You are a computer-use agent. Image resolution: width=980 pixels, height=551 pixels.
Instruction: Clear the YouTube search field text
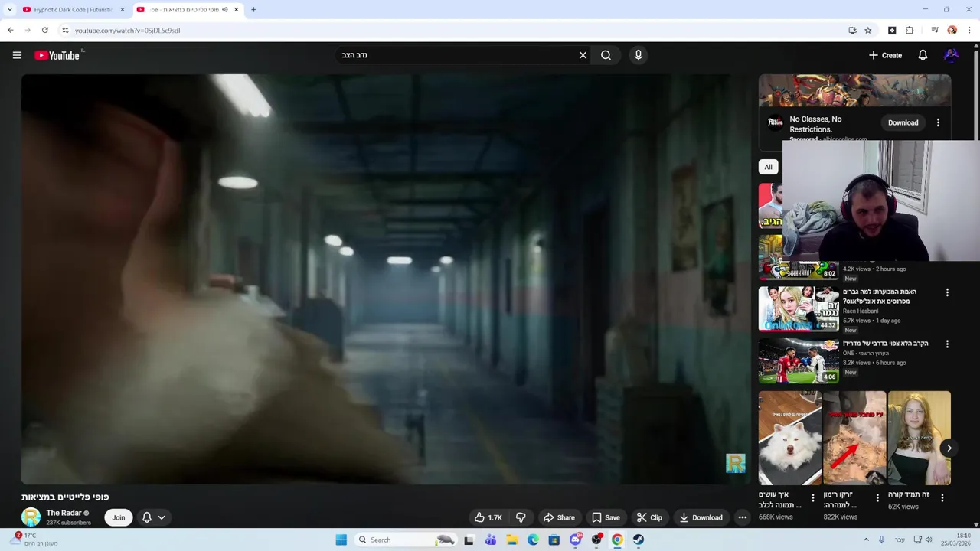tap(583, 55)
